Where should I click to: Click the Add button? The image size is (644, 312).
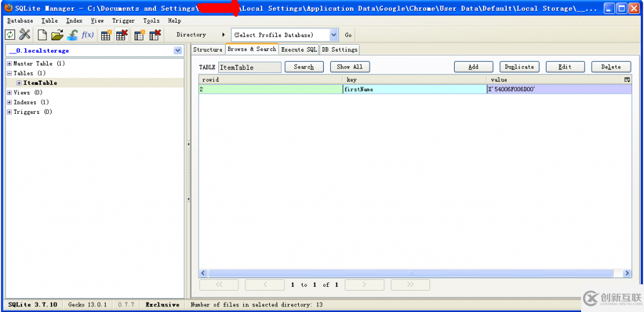click(474, 67)
